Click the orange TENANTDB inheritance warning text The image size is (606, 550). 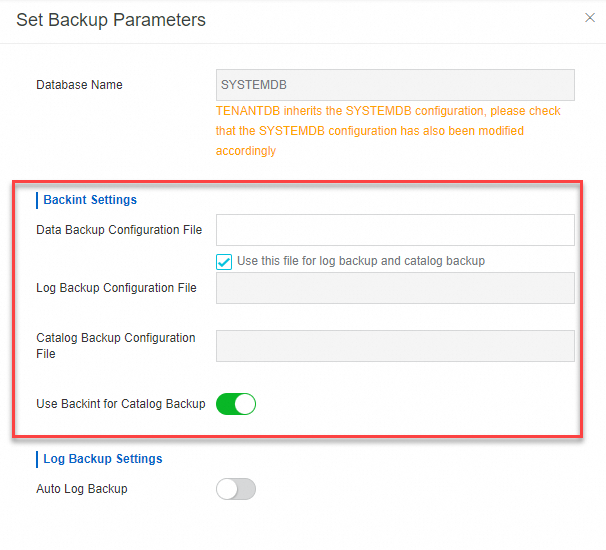pyautogui.click(x=388, y=131)
